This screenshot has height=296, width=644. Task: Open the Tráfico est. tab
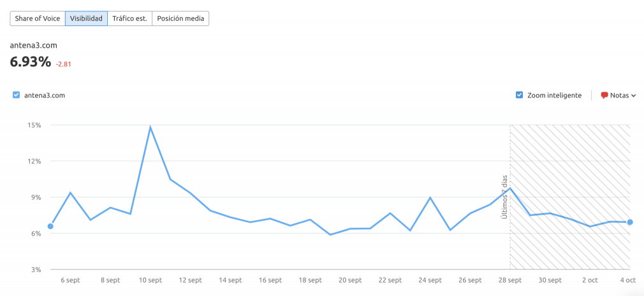click(130, 18)
